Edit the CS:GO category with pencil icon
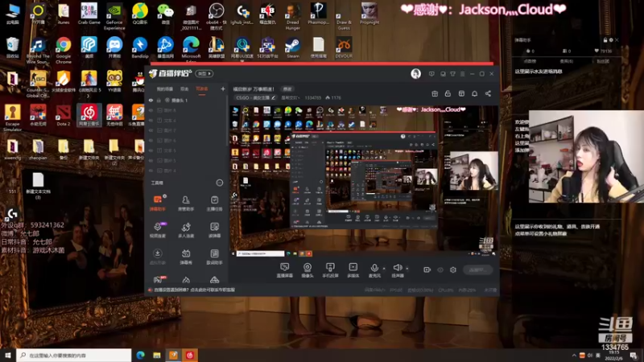 tap(273, 97)
